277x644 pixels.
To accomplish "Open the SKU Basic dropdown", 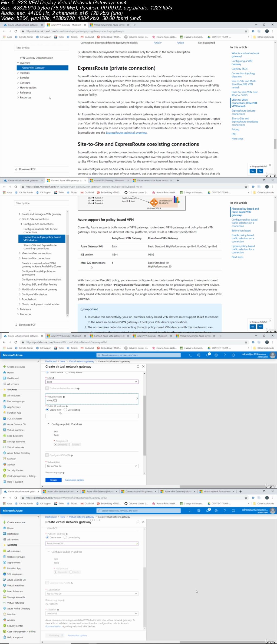I will click(92, 382).
